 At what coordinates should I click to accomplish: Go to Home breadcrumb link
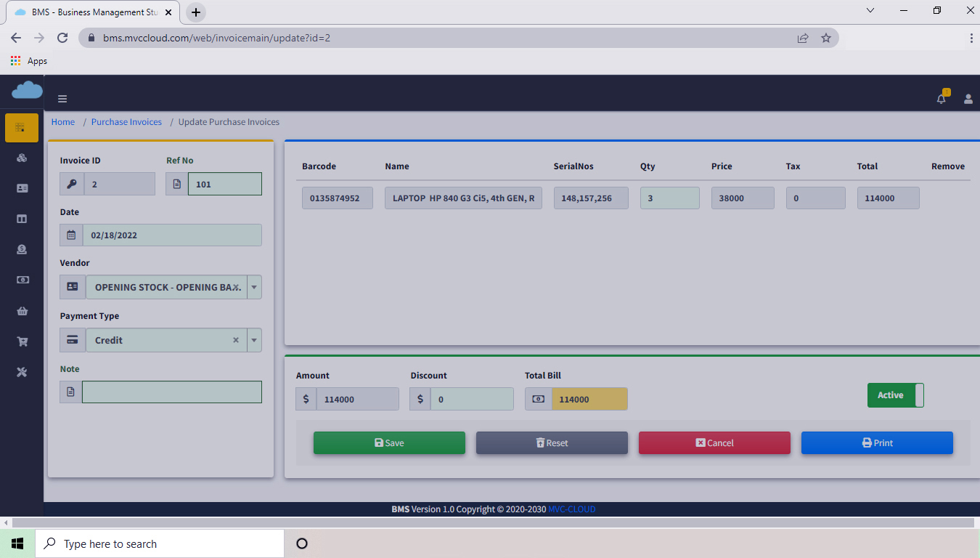(x=63, y=122)
